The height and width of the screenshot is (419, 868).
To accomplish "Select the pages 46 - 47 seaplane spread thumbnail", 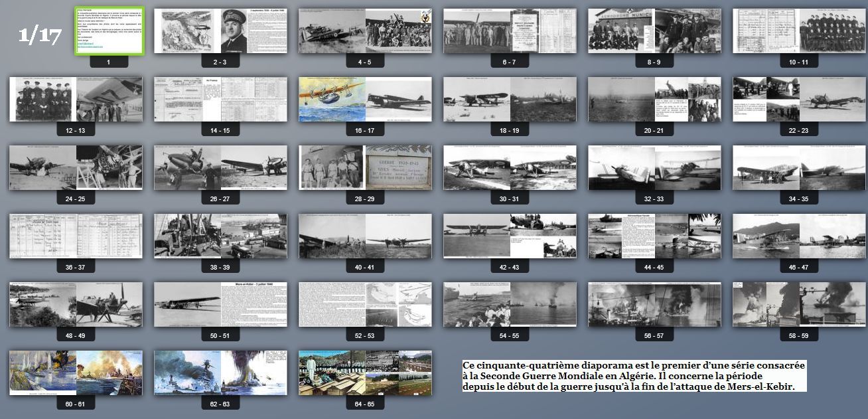I will [x=799, y=236].
